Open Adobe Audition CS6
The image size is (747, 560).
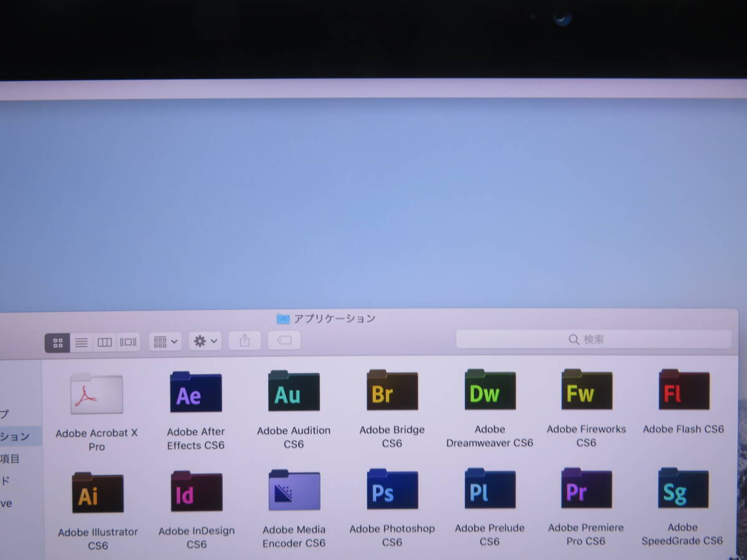point(293,391)
